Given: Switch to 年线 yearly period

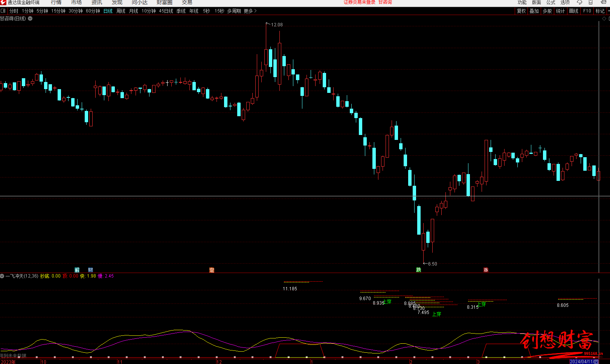Looking at the screenshot, I should click(194, 11).
